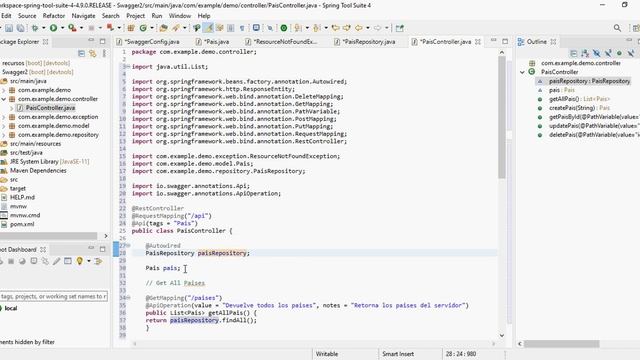Click the Back navigation yellow arrow
The width and height of the screenshot is (640, 360).
tap(358, 28)
